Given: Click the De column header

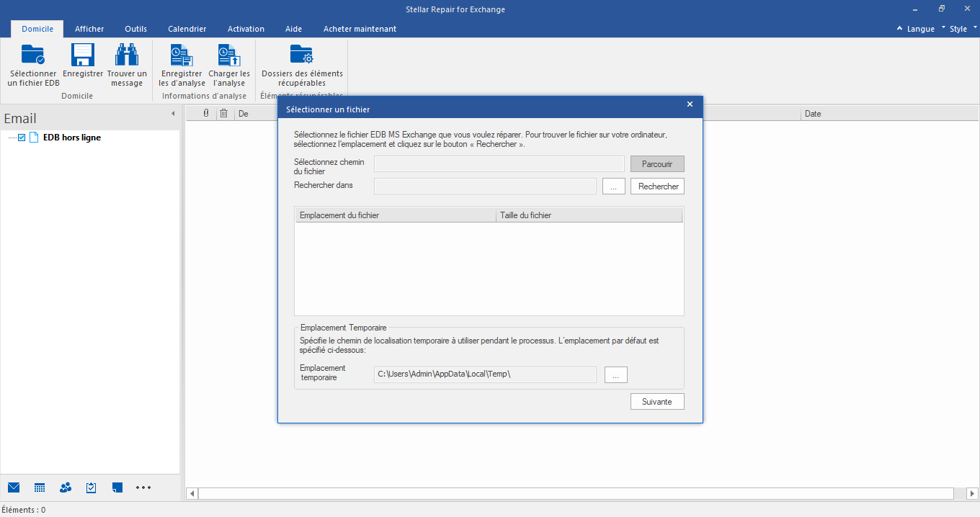Looking at the screenshot, I should (257, 113).
